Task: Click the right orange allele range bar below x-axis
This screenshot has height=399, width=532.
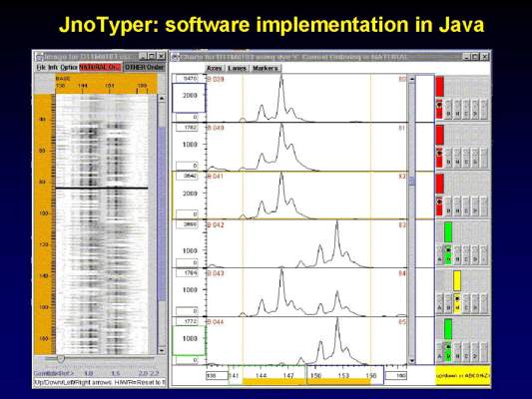Action: pos(338,382)
